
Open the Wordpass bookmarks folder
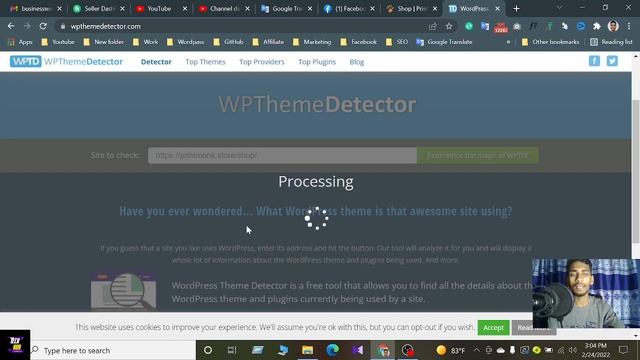pos(186,42)
